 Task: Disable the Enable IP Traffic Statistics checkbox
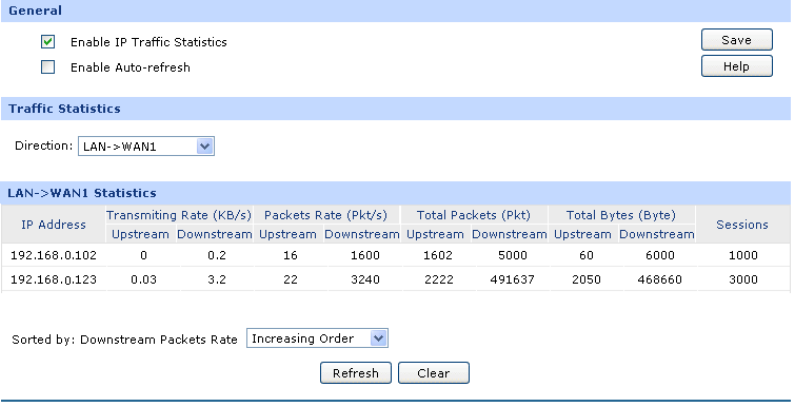pos(47,42)
